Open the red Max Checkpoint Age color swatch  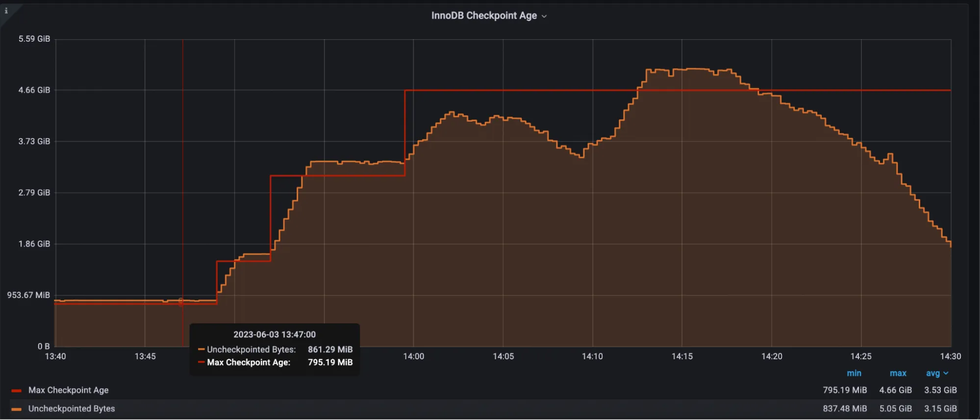pyautogui.click(x=16, y=391)
